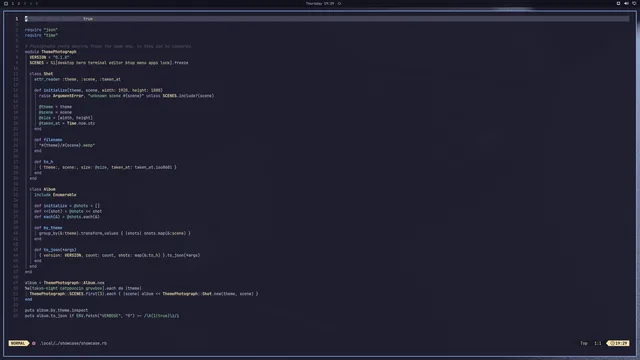Switch to workspace 2 in the top bar
Viewport: 640px width, 360px height.
click(18, 3)
